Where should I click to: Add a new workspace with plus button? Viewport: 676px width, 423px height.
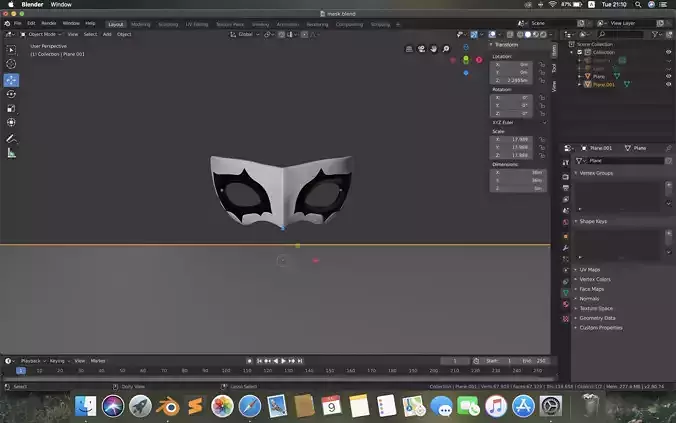tap(398, 25)
